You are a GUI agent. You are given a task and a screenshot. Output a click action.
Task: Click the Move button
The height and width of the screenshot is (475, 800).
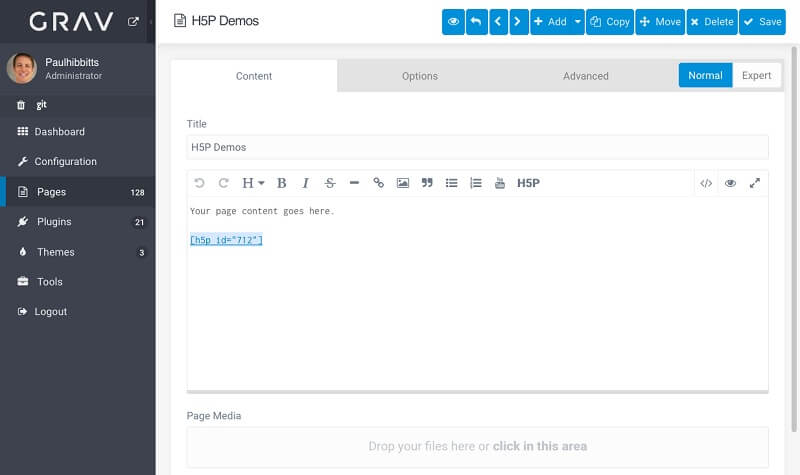pyautogui.click(x=660, y=22)
